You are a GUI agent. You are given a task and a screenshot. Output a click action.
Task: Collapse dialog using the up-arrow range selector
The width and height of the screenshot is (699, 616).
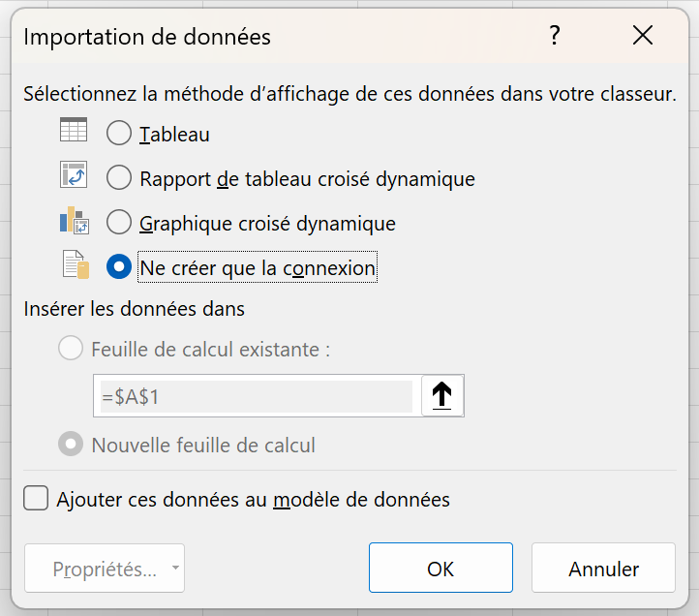tap(441, 395)
